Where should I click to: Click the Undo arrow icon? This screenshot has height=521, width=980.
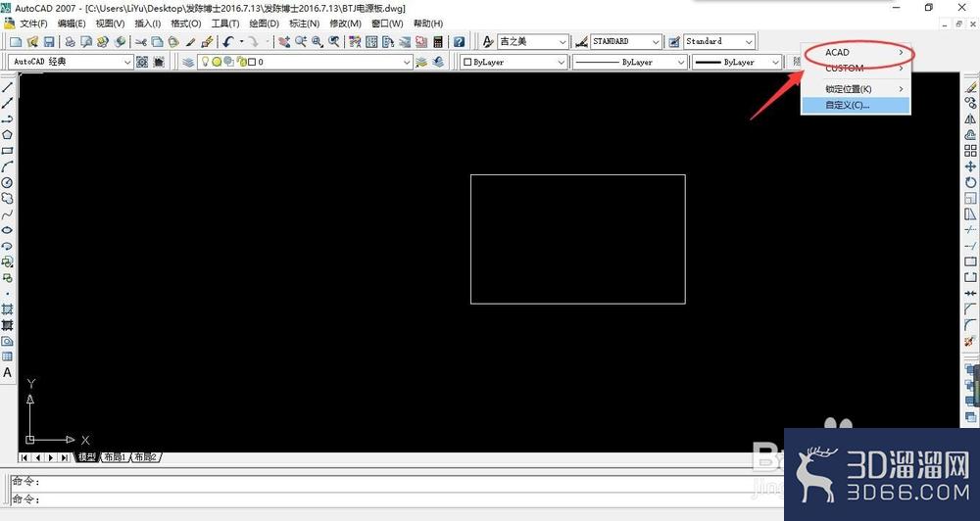[x=228, y=41]
